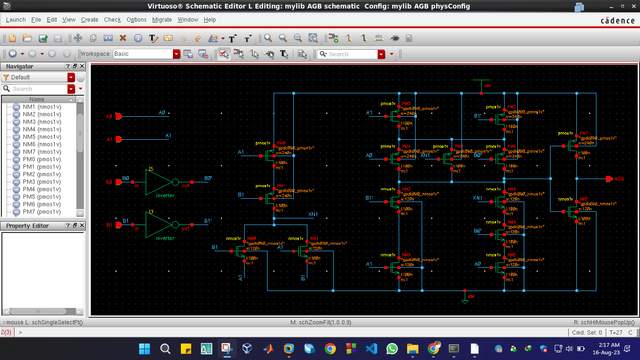This screenshot has height=360, width=640.
Task: Select NM4 (nmos1v) in the Navigator list
Action: tap(42, 129)
